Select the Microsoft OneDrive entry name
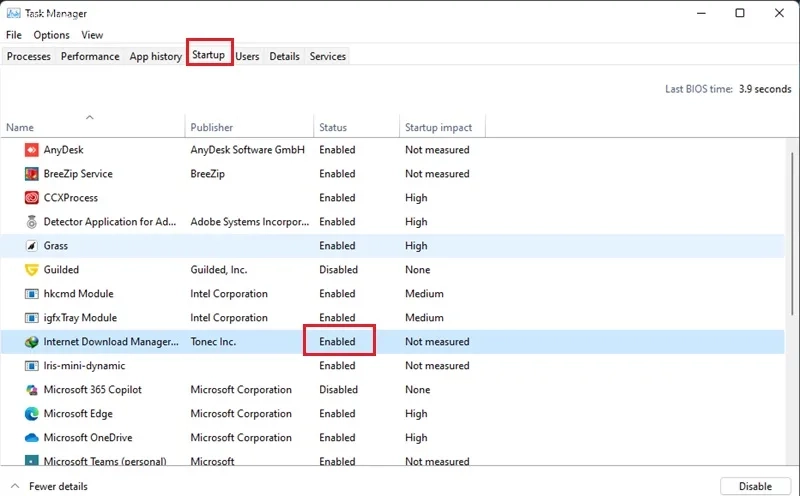This screenshot has height=496, width=800. click(88, 438)
